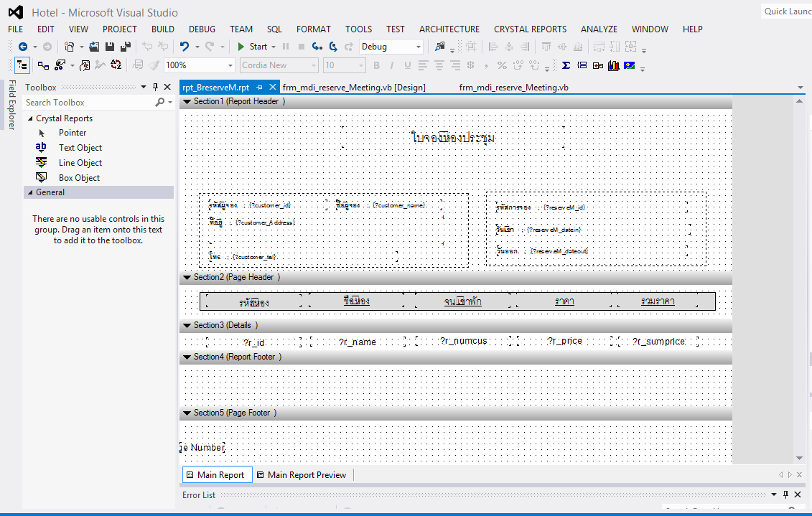Open the FORMAT menu

(313, 29)
